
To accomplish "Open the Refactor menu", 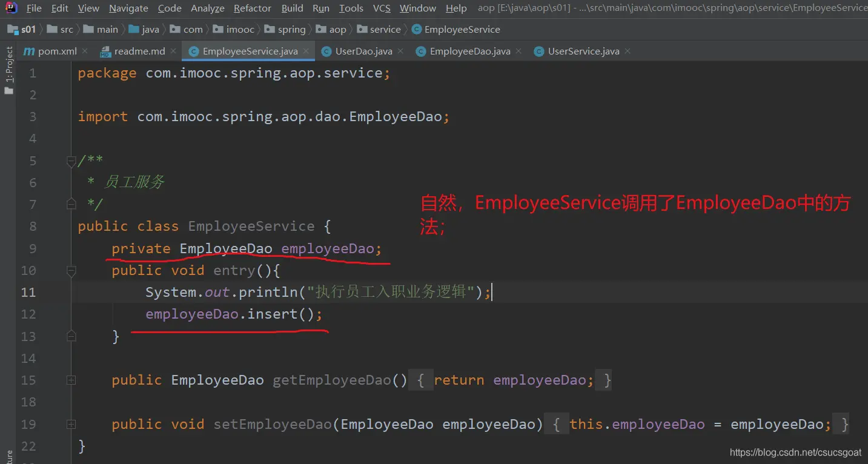I will [x=253, y=8].
